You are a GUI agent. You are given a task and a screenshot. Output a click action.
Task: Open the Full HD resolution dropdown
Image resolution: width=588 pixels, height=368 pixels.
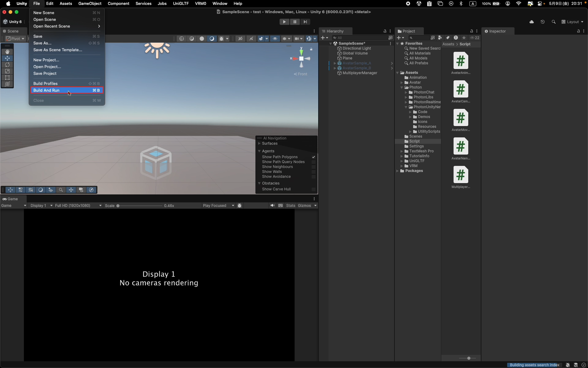78,205
